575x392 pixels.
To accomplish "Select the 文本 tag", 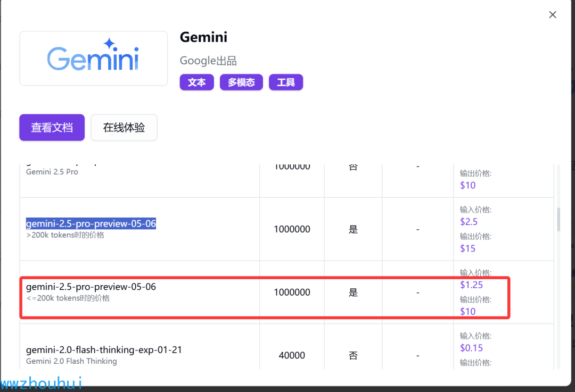I will (196, 82).
